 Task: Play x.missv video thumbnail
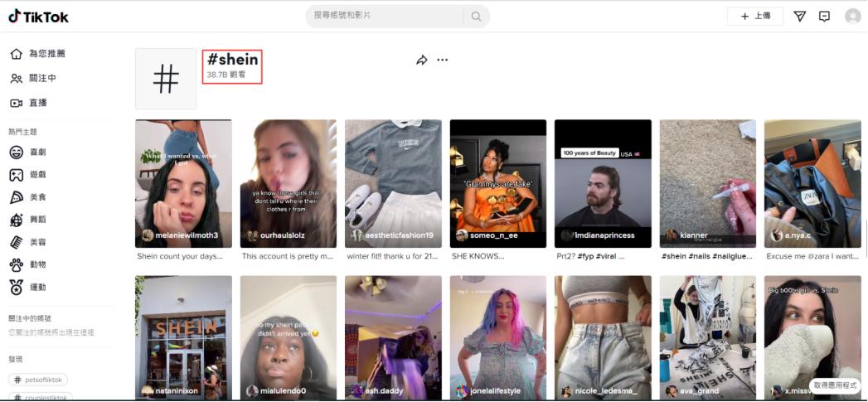pyautogui.click(x=812, y=338)
